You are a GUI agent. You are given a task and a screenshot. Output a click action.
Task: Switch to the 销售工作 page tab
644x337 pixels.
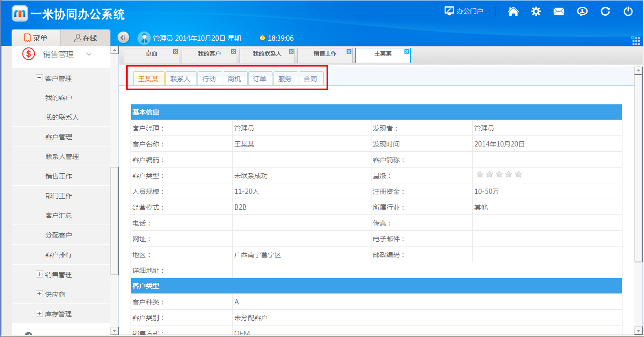(325, 55)
